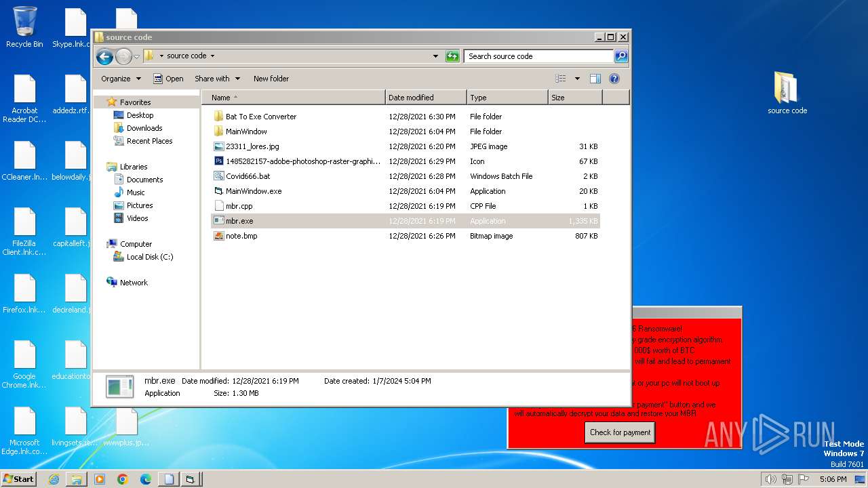
Task: Open the views options dropdown arrow
Action: click(577, 79)
